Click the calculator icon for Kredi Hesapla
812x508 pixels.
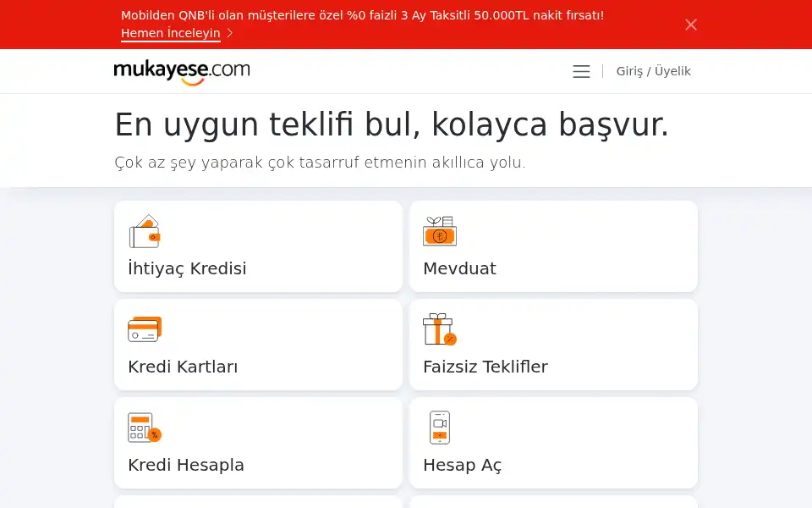pos(145,427)
